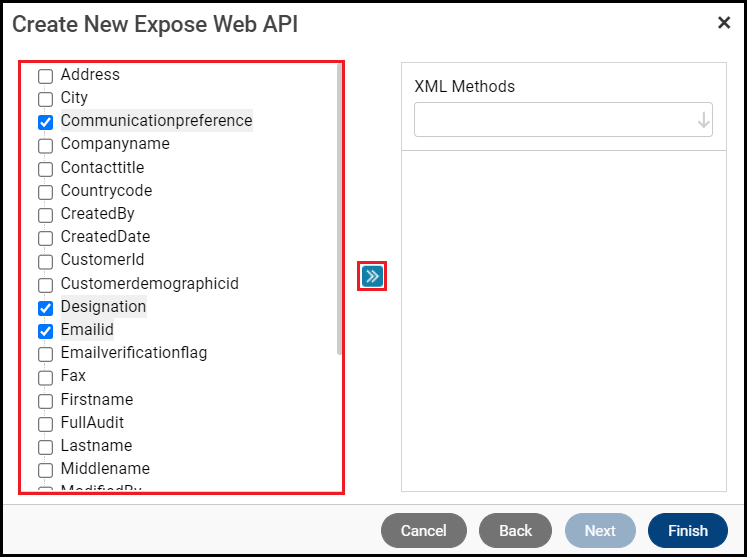
Task: Close the Create New Expose Web API dialog
Action: [x=724, y=22]
